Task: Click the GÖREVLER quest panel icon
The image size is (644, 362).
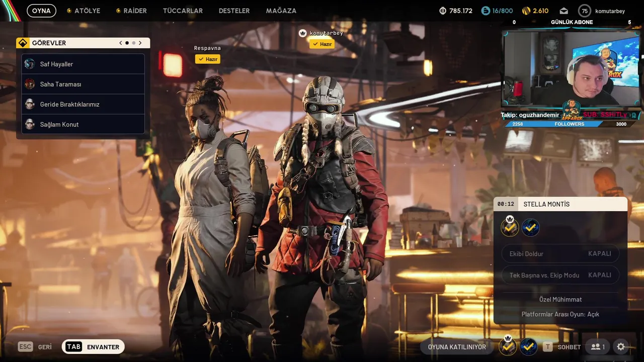Action: [x=23, y=43]
